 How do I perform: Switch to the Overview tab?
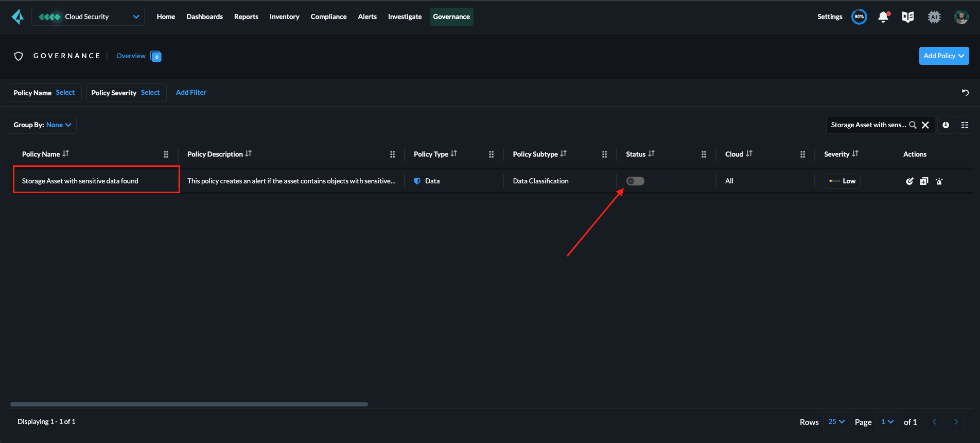click(131, 56)
